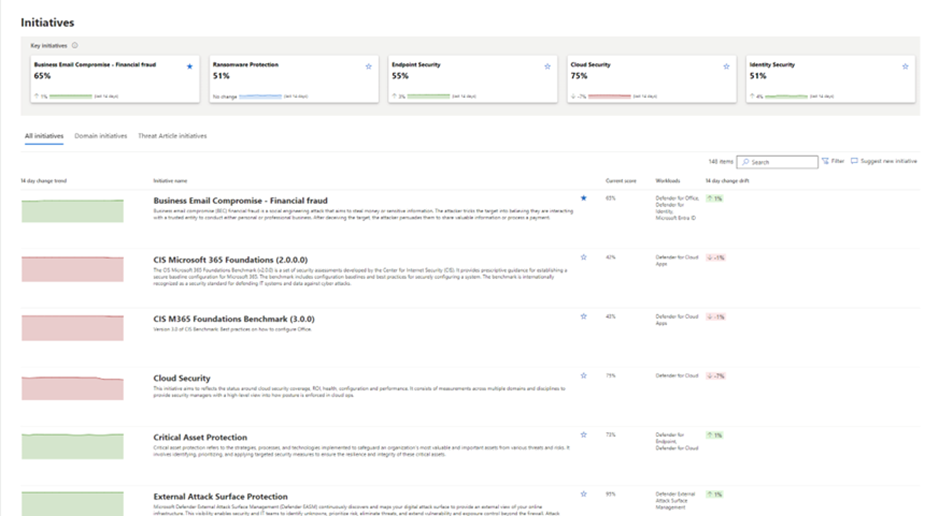939x516 pixels.
Task: Click drift badge for CIS Microsoft 365 Foundations
Action: [x=716, y=257]
